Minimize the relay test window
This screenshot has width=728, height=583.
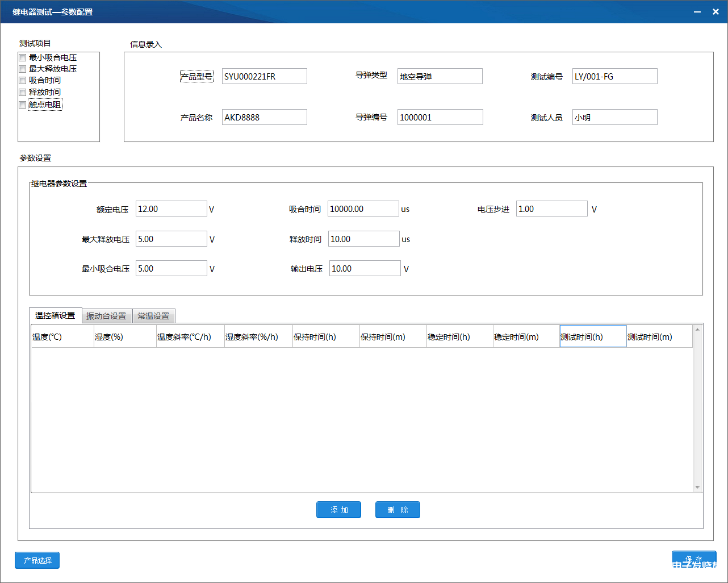pyautogui.click(x=697, y=12)
